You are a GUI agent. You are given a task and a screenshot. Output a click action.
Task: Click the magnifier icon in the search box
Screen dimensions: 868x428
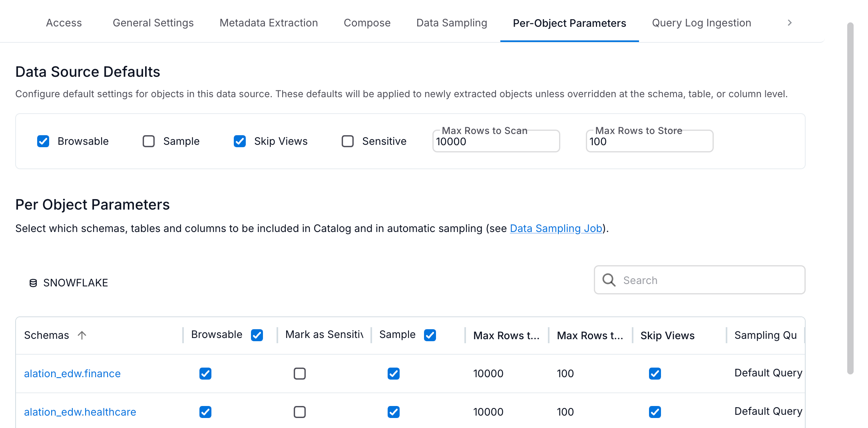609,280
